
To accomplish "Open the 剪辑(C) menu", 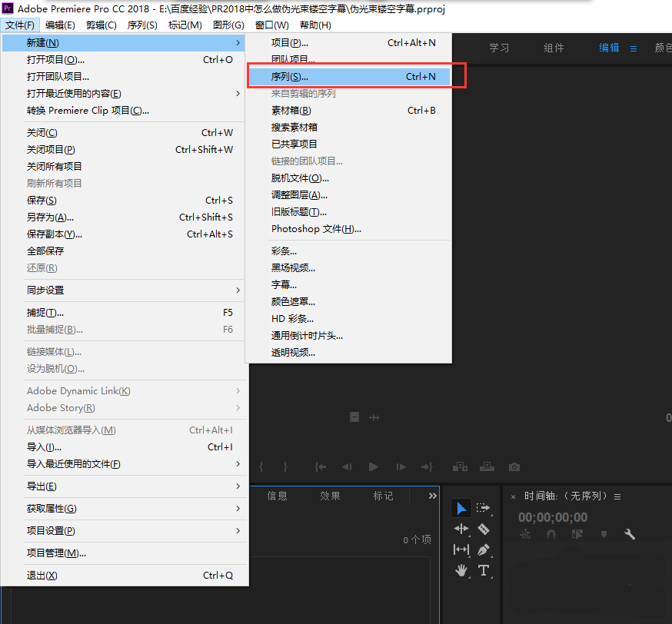I will tap(101, 25).
